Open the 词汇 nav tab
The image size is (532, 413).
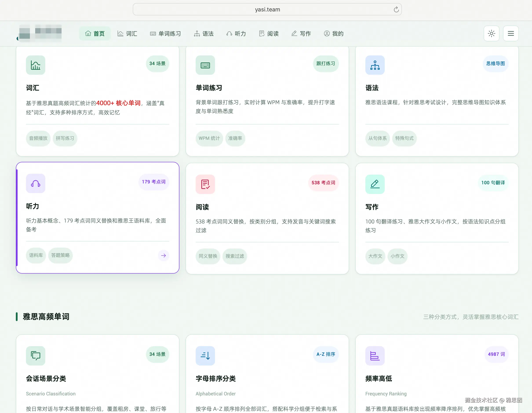pos(127,33)
